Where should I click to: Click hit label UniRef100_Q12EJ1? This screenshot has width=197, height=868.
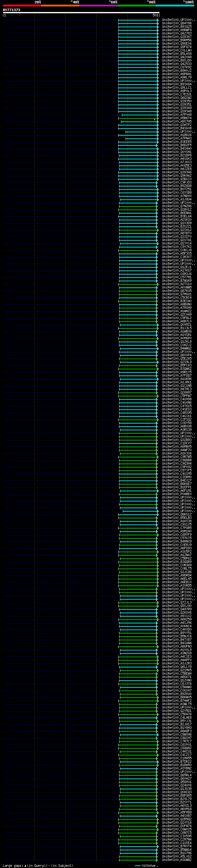pyautogui.click(x=177, y=267)
